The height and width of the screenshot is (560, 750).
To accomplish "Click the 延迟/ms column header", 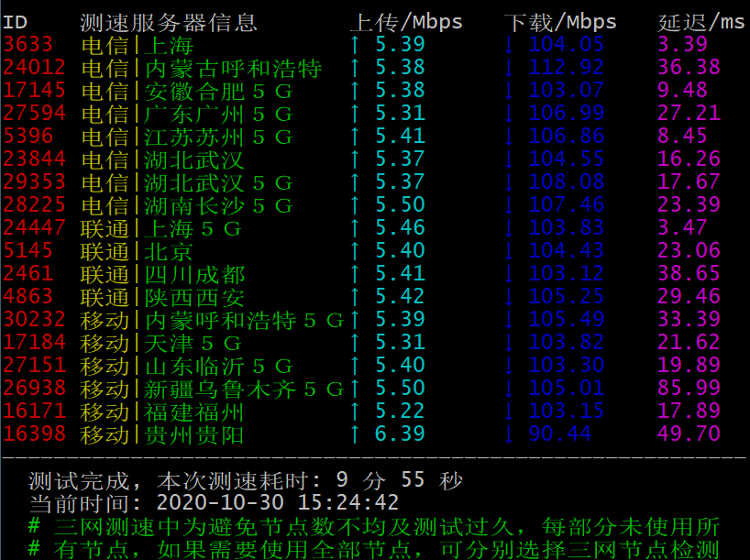I will [x=701, y=23].
